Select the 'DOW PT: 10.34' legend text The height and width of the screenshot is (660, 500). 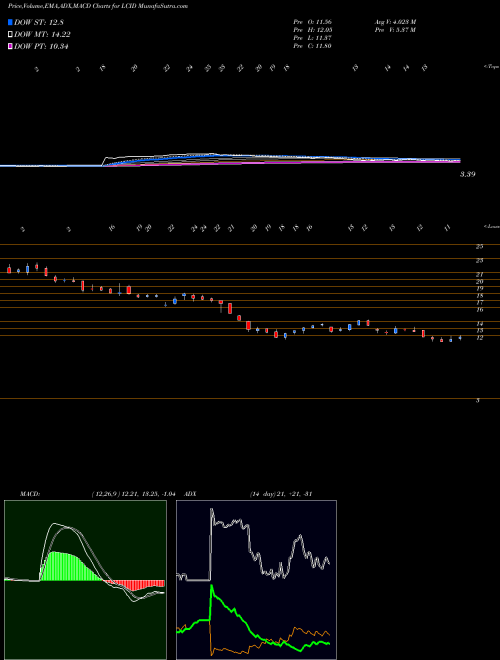(x=41, y=46)
